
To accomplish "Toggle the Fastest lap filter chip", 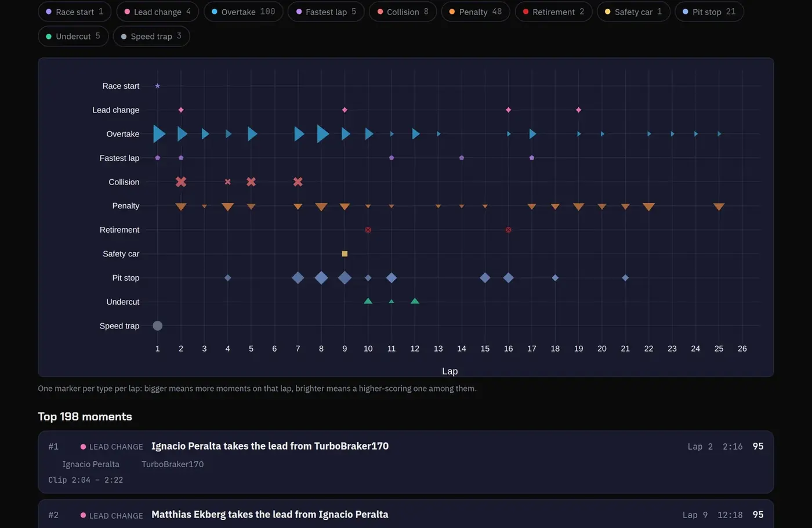I will [x=326, y=12].
